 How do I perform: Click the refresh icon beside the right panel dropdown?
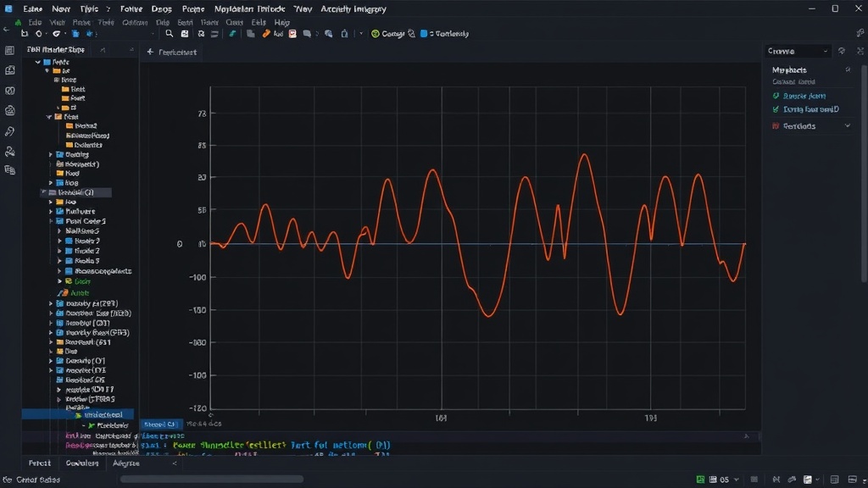point(842,51)
